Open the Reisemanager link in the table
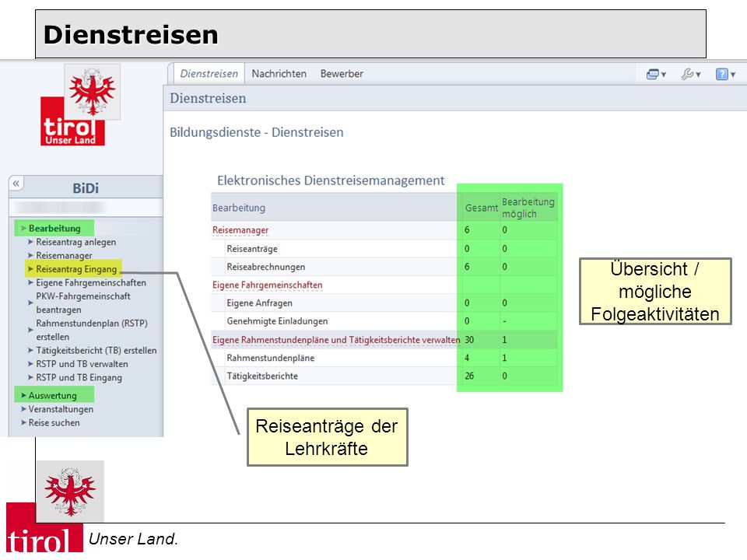The width and height of the screenshot is (747, 560). coord(240,230)
